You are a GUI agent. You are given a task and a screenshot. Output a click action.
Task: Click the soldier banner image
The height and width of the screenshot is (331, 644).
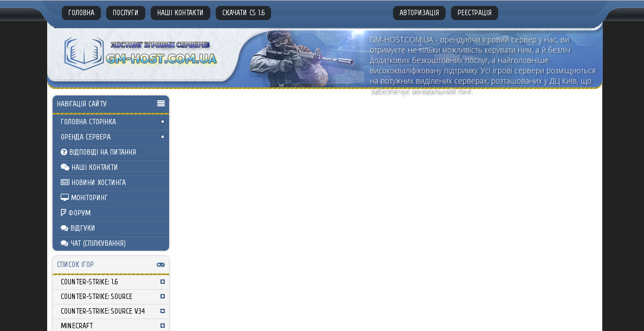[302, 58]
